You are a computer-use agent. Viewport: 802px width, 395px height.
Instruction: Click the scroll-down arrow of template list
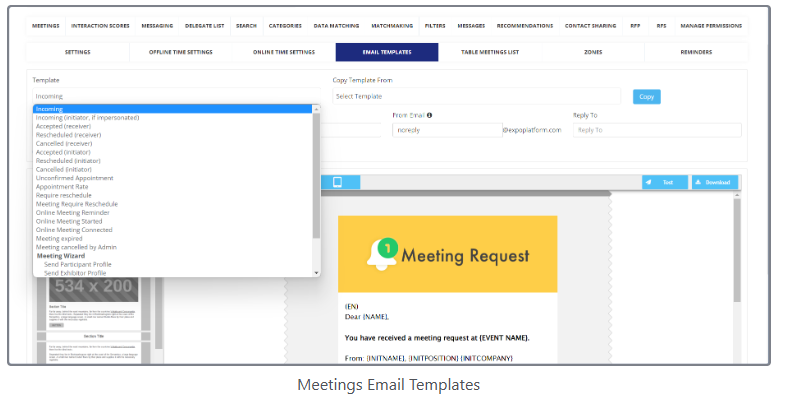[316, 273]
